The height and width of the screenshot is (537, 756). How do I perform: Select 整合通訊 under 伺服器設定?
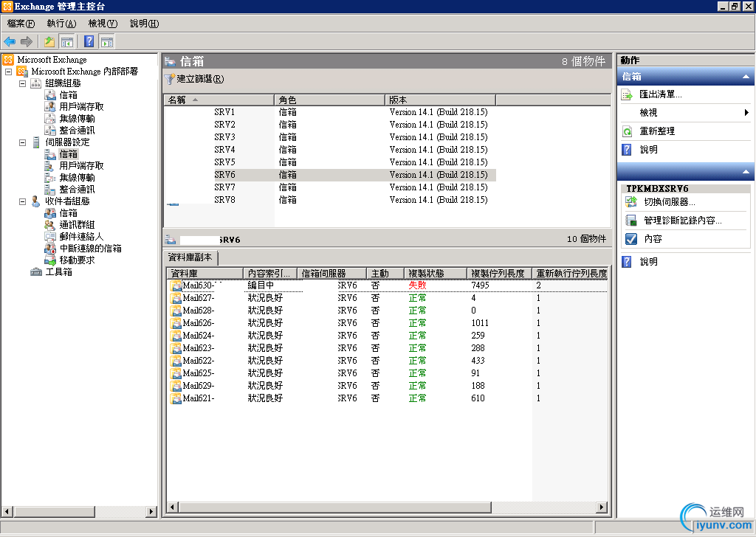point(77,190)
